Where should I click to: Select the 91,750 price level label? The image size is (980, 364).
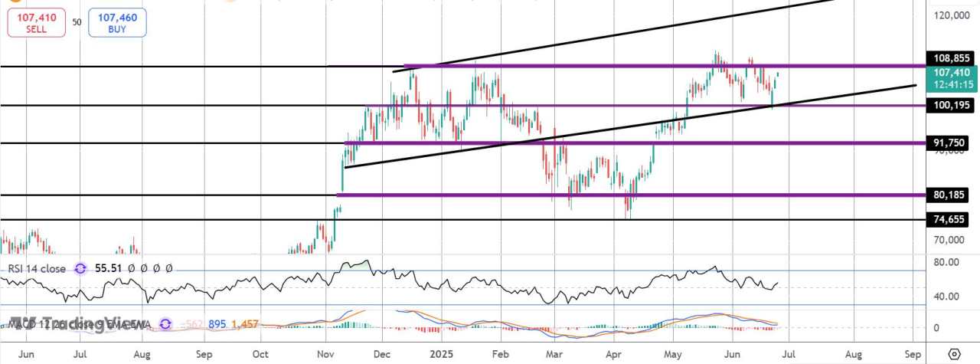click(x=949, y=143)
